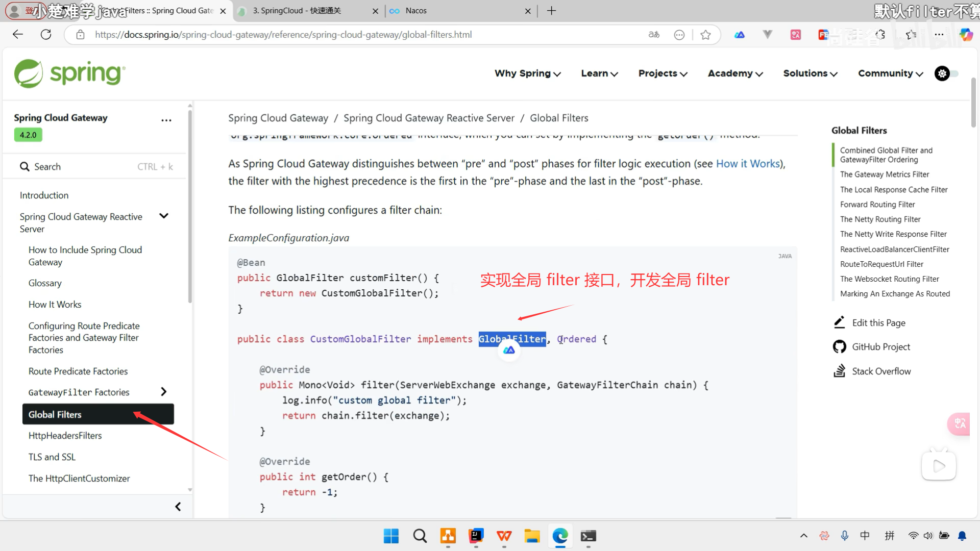The image size is (980, 551).
Task: Follow the How it Works link
Action: click(748, 164)
